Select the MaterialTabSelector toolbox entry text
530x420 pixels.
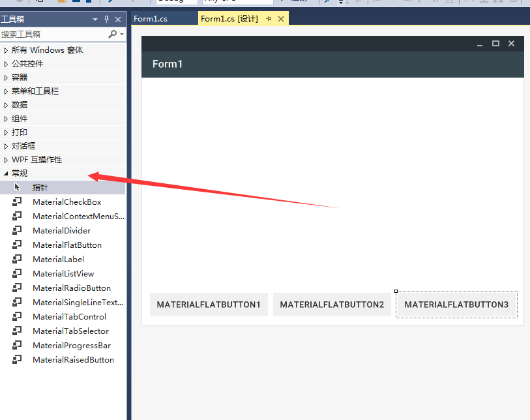click(x=70, y=331)
